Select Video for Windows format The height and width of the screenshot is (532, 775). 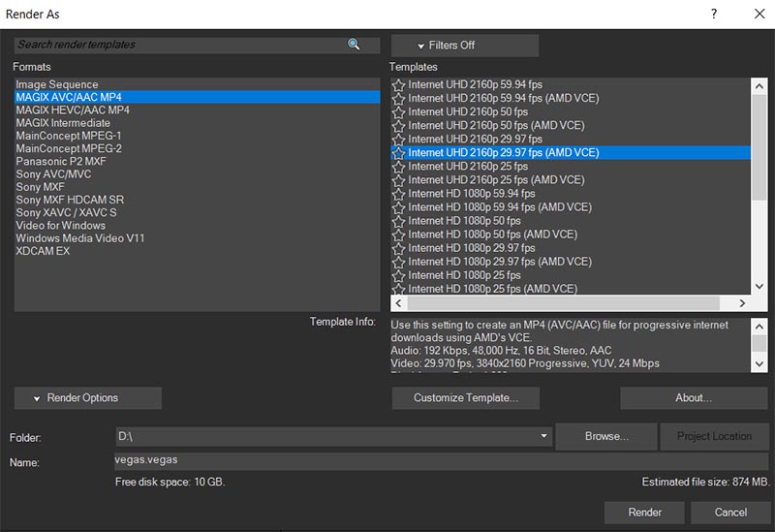click(198, 226)
